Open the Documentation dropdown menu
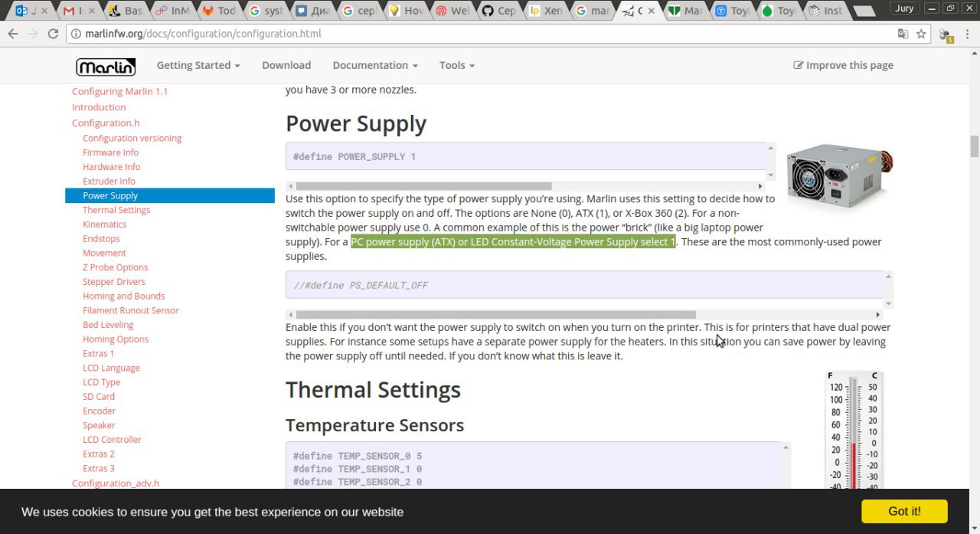This screenshot has height=534, width=980. click(x=375, y=65)
